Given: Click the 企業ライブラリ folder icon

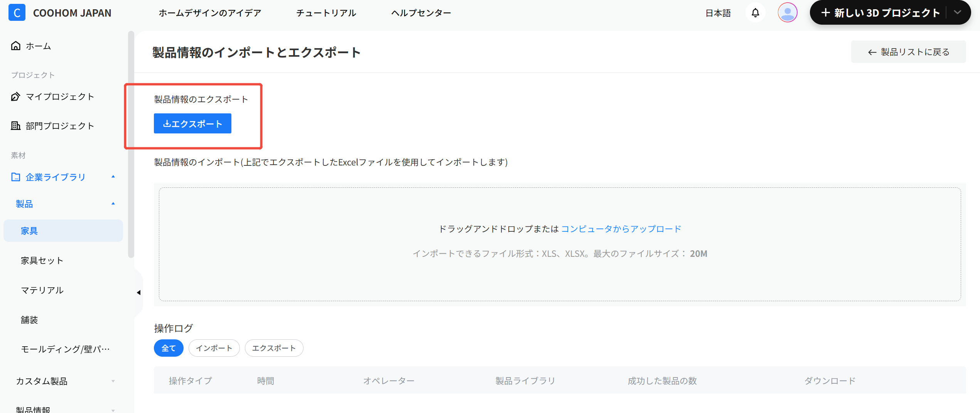Looking at the screenshot, I should 15,177.
